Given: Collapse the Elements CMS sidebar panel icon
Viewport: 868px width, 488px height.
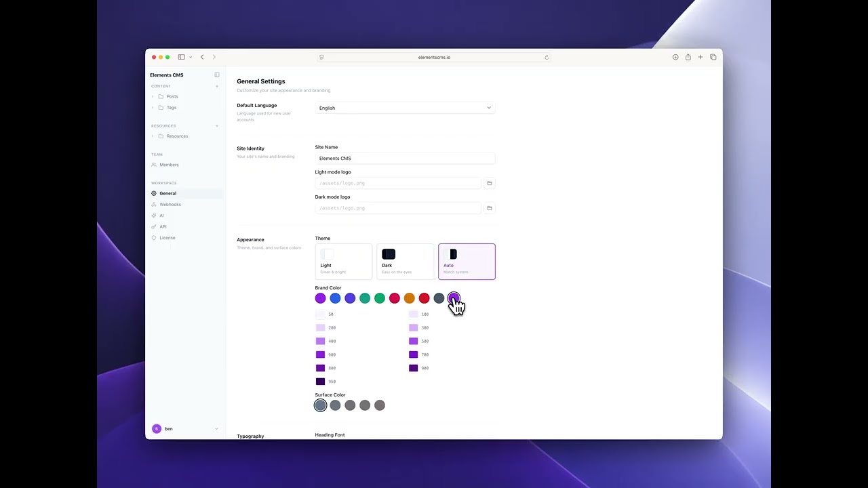Looking at the screenshot, I should 217,75.
